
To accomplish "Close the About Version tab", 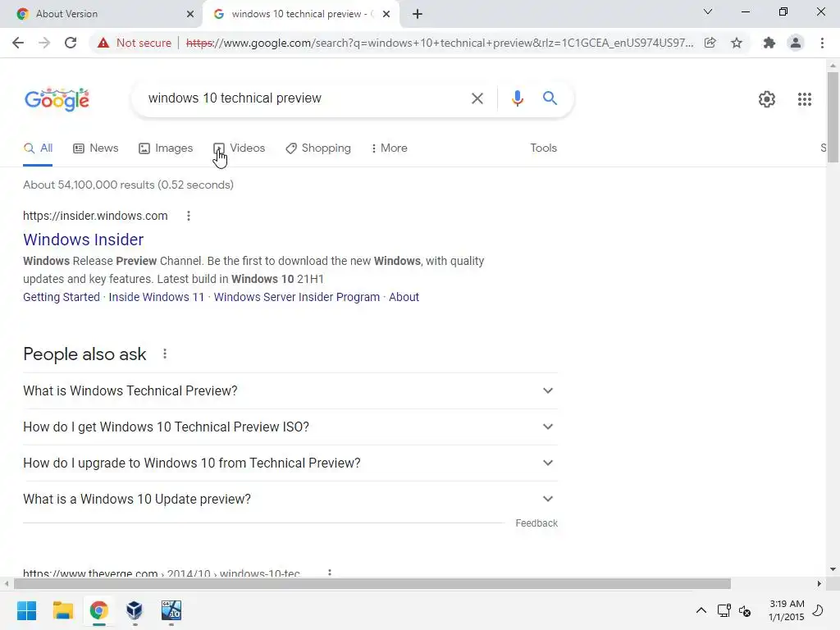I will pyautogui.click(x=190, y=14).
